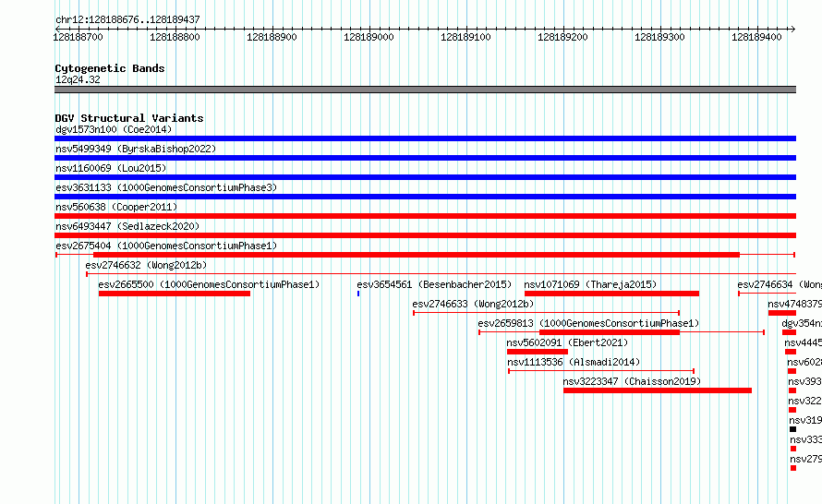Click ruler position 128188900
Viewport: 822px width, 504px height.
272,37
